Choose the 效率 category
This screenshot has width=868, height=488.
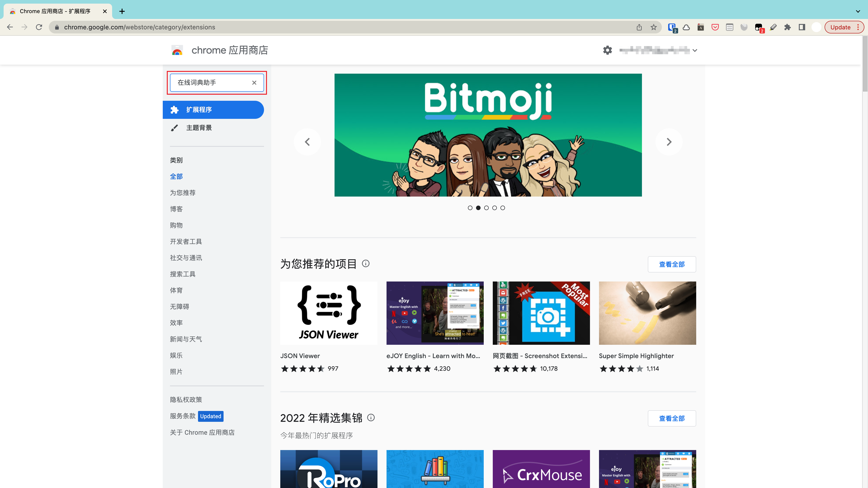point(176,323)
